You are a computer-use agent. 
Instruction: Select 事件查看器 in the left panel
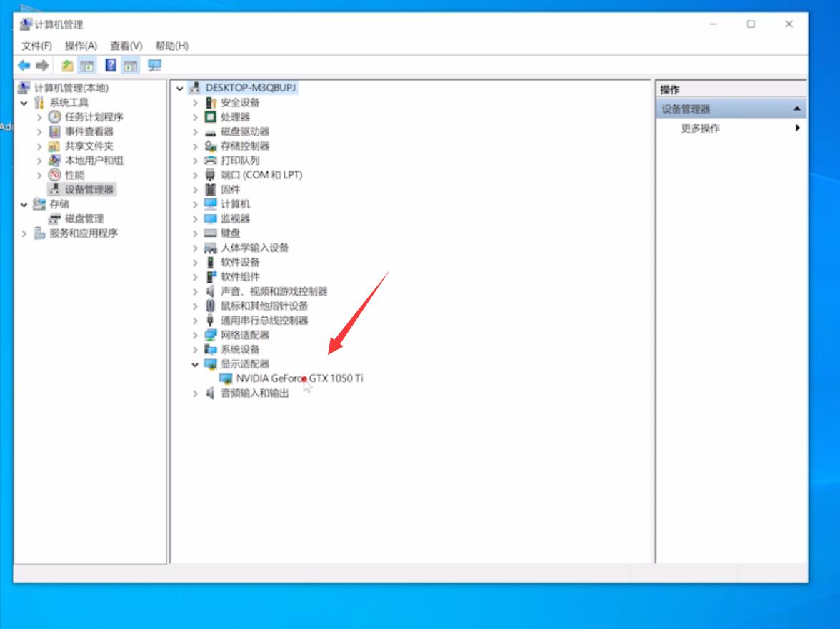pyautogui.click(x=89, y=131)
